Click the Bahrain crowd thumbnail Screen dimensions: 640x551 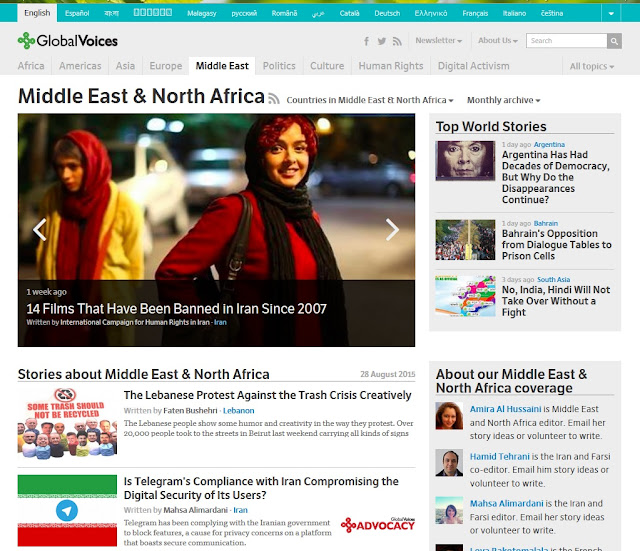(465, 240)
